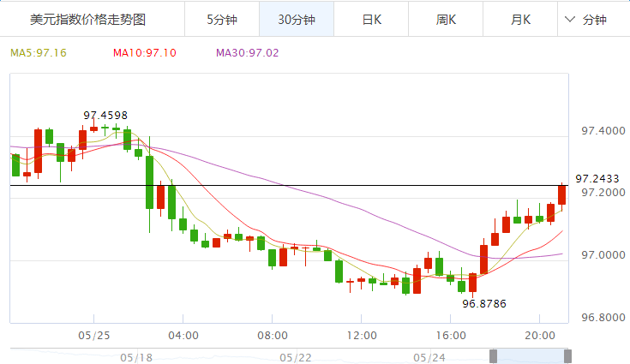Viewport: 630px width, 364px height.
Task: Click the 97.4598 high price label
Action: tap(105, 115)
